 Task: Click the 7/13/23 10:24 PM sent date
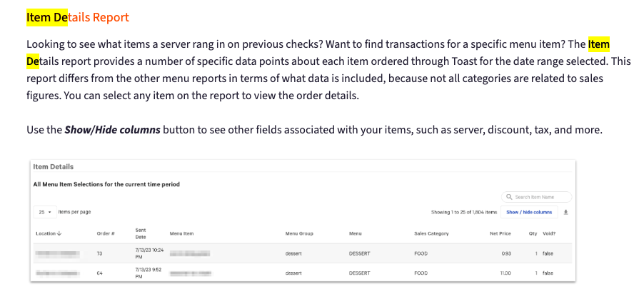[149, 253]
